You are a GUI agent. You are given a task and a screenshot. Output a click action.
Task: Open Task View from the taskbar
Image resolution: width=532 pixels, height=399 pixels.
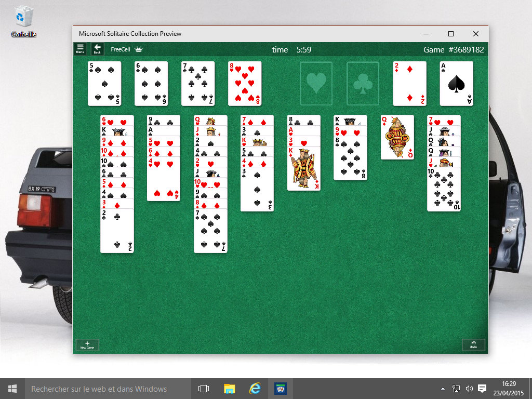point(204,389)
